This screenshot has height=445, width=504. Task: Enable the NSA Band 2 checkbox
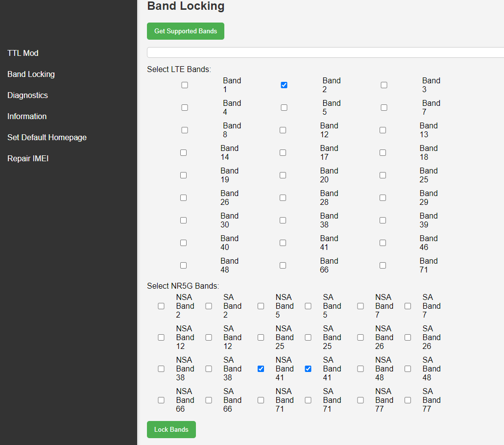(x=161, y=306)
